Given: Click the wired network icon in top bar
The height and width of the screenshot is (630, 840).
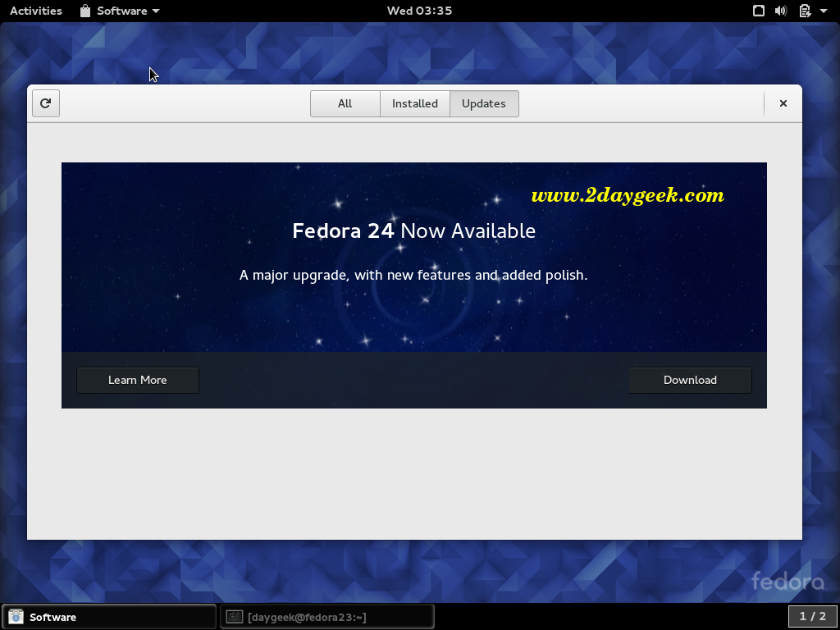Looking at the screenshot, I should 759,11.
